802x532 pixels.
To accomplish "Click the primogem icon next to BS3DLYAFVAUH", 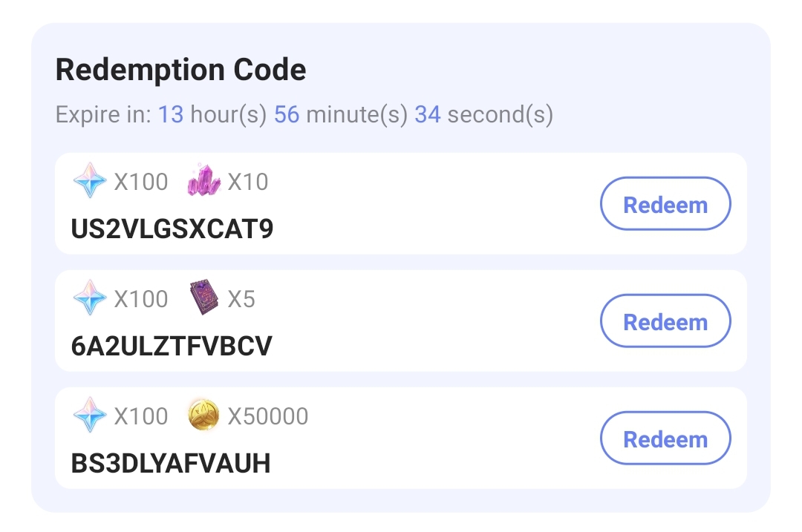I will pyautogui.click(x=90, y=416).
